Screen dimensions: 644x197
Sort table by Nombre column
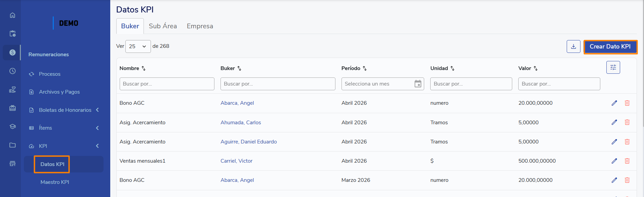(144, 68)
